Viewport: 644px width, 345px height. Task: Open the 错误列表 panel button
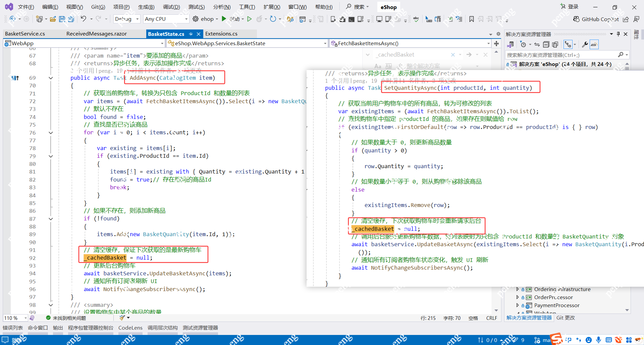[13, 328]
